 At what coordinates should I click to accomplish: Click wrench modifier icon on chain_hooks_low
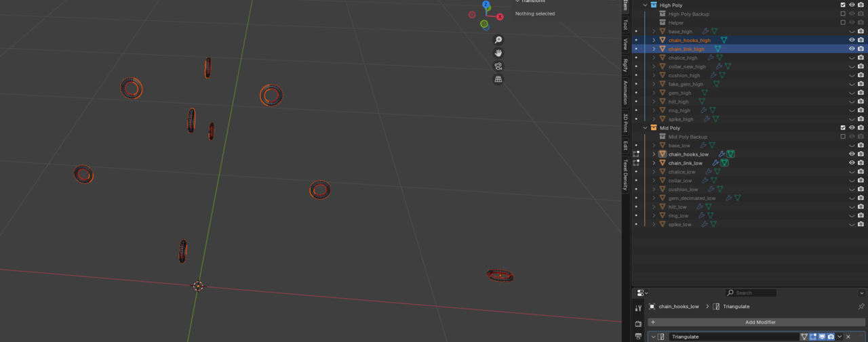[722, 154]
